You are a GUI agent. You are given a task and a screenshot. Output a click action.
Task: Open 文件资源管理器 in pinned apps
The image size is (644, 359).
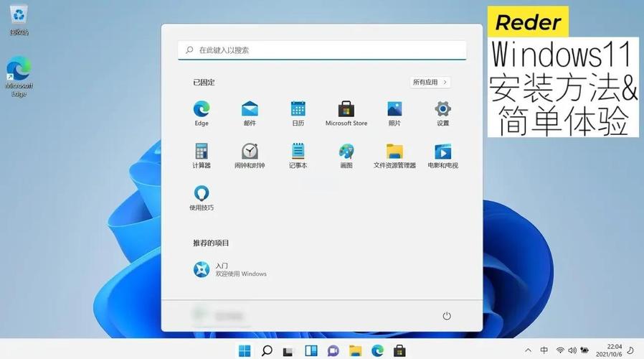pos(394,155)
